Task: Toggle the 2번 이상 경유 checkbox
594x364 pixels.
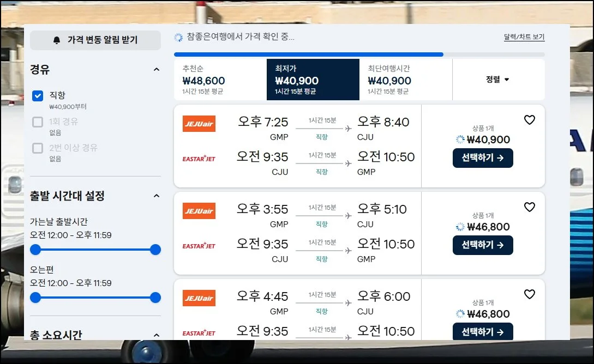Action: pos(38,148)
